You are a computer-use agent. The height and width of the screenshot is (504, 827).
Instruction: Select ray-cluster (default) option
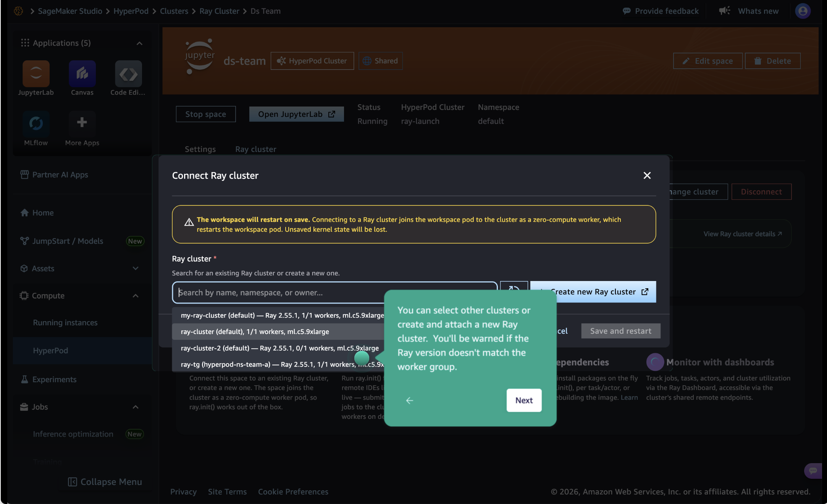(x=278, y=332)
